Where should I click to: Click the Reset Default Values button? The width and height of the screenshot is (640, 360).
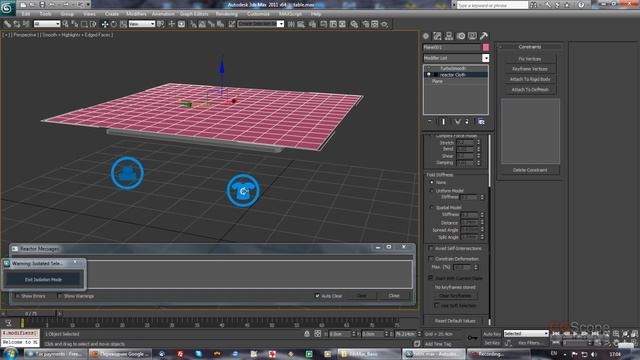(455, 321)
